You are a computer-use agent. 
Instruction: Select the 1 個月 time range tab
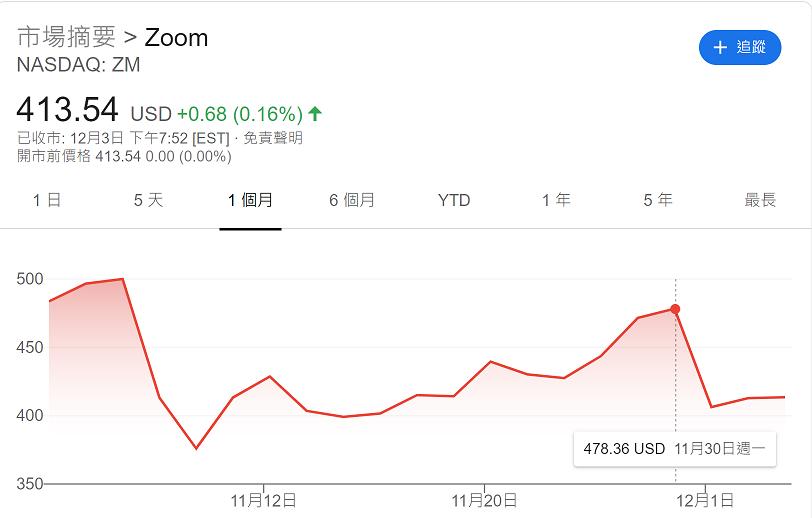coord(250,200)
